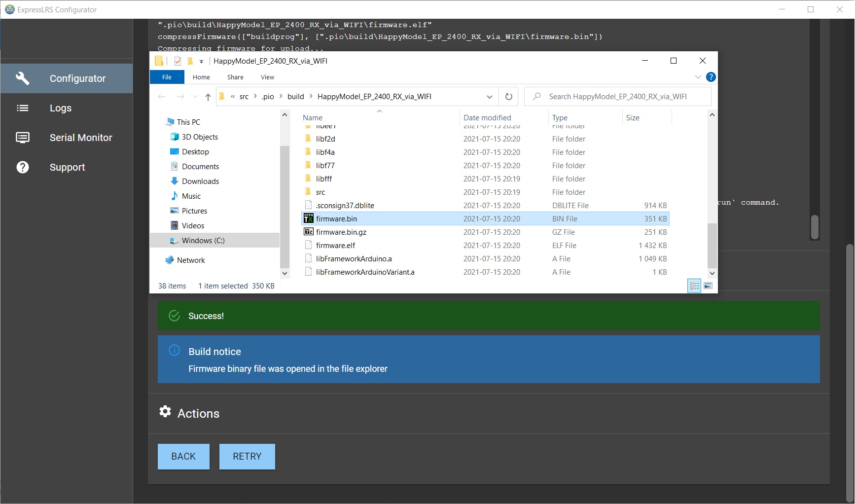
Task: Open Videos in navigation pane
Action: (187, 225)
